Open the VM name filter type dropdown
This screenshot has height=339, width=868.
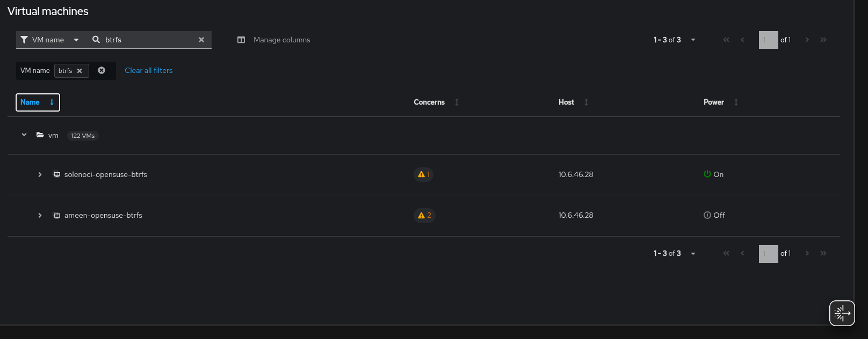[x=76, y=40]
